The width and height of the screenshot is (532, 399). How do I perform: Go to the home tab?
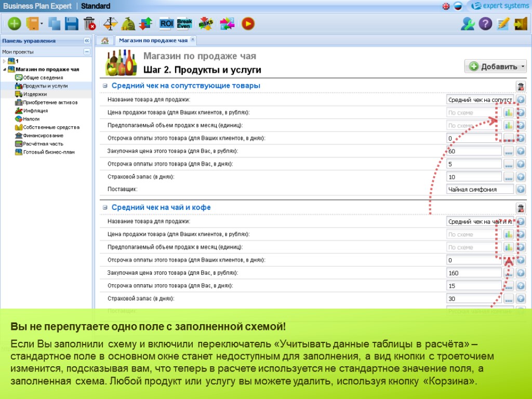[105, 41]
